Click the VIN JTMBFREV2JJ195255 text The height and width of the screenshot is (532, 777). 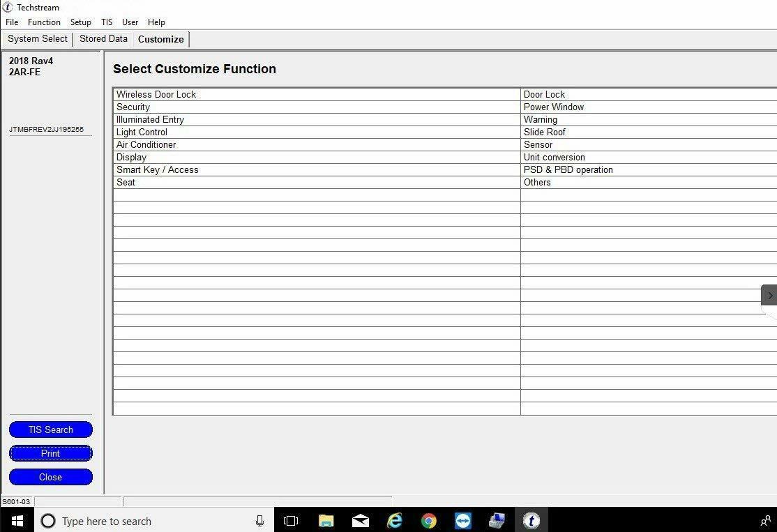pos(46,129)
